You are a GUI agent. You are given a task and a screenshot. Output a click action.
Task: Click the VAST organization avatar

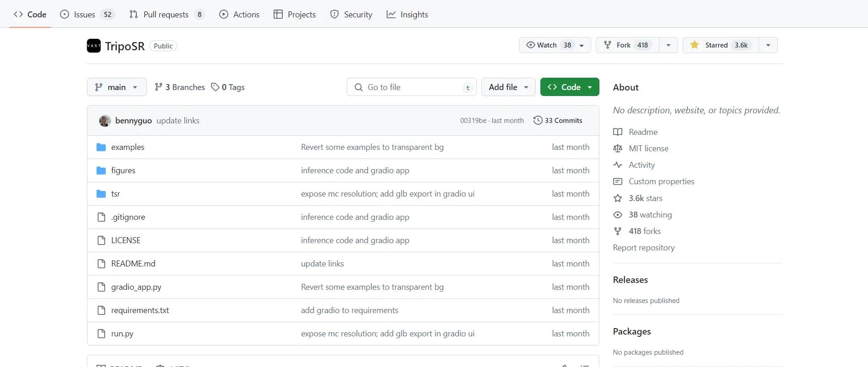point(94,46)
